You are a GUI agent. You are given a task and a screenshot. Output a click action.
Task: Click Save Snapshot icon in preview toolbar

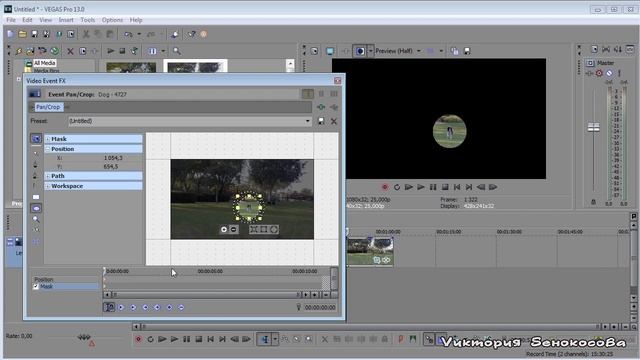coord(467,51)
